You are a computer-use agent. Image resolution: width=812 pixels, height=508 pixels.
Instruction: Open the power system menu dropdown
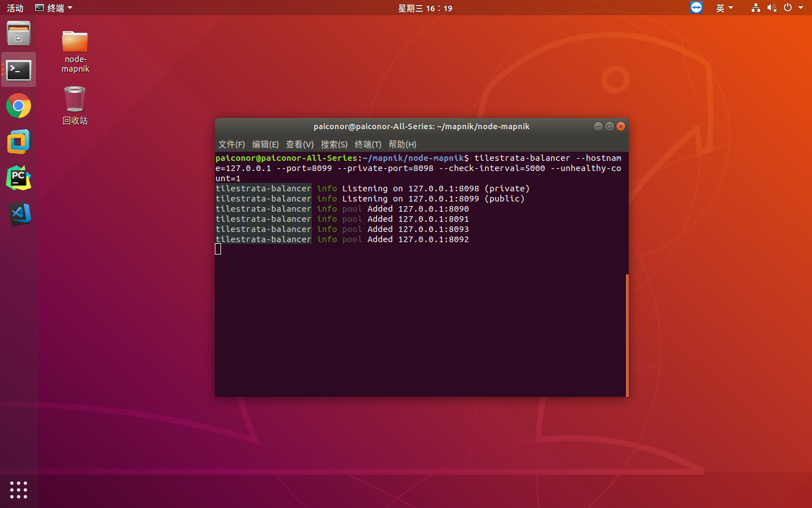tap(793, 7)
